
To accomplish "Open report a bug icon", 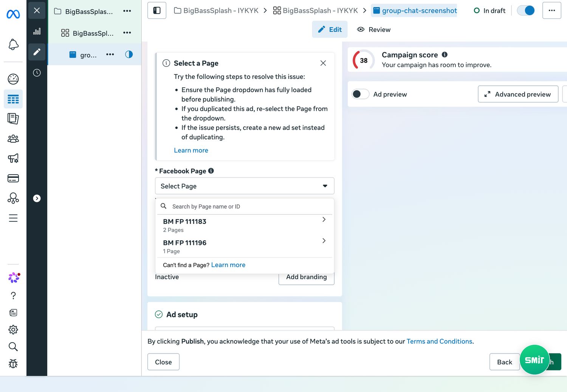I will 13,364.
